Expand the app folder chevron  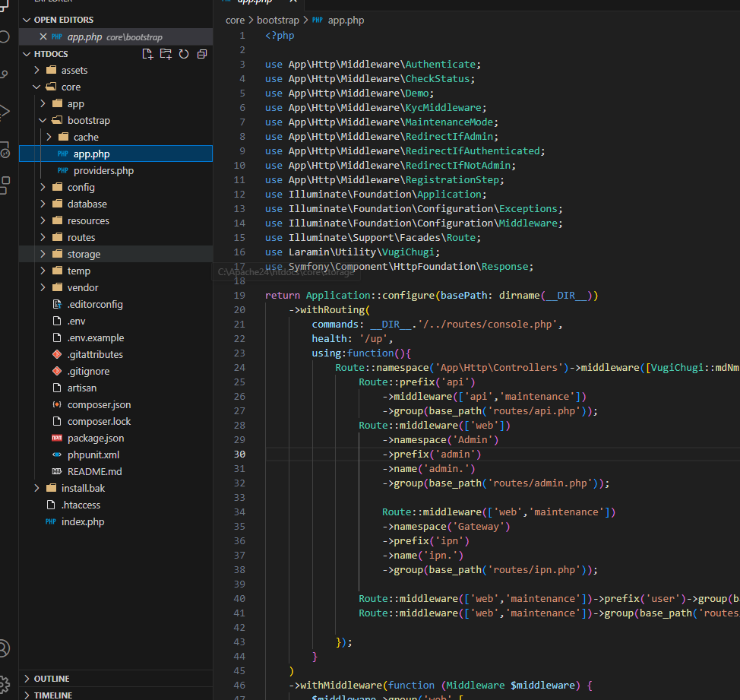click(43, 104)
